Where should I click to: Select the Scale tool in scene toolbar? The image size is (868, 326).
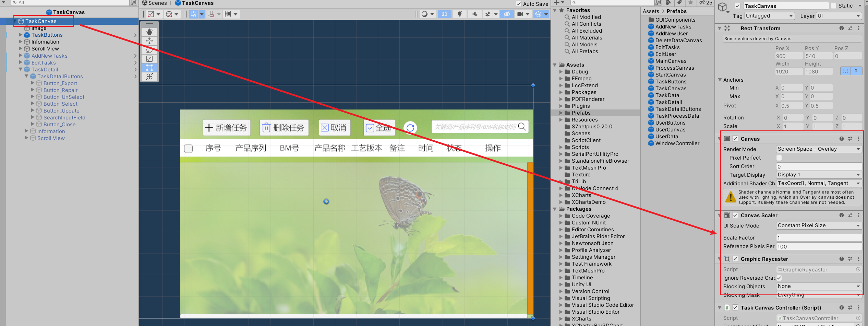149,59
